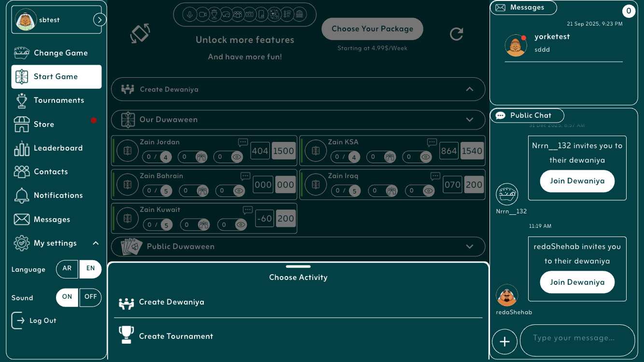This screenshot has width=644, height=362.
Task: Go to Leaderboard in the sidebar
Action: (x=58, y=148)
